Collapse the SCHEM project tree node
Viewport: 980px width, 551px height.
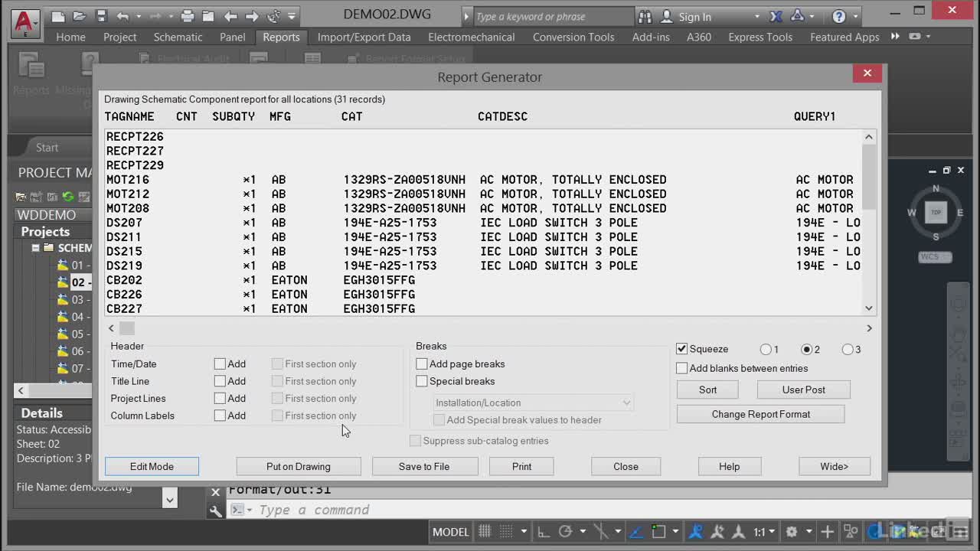tap(35, 248)
